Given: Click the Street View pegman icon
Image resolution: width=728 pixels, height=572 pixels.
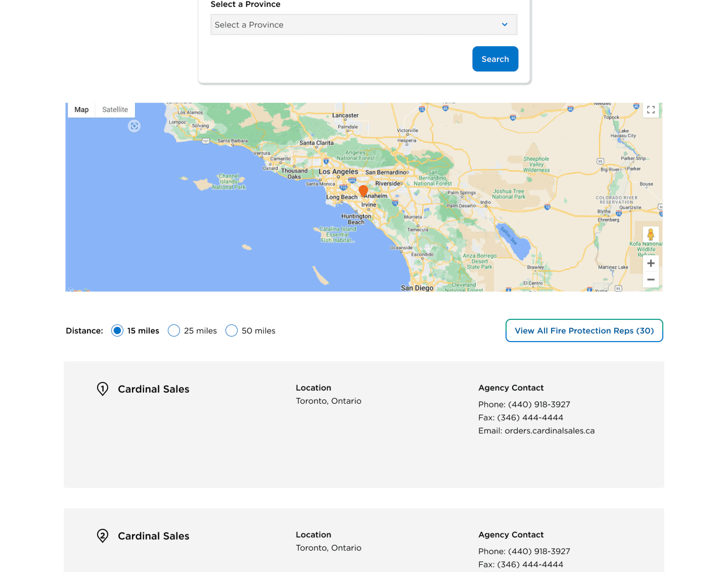Looking at the screenshot, I should coord(650,234).
